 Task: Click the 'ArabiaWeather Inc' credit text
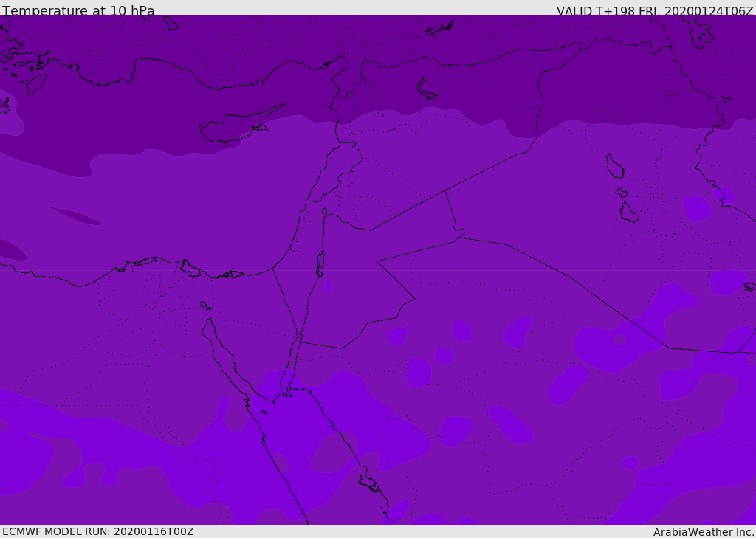point(704,532)
